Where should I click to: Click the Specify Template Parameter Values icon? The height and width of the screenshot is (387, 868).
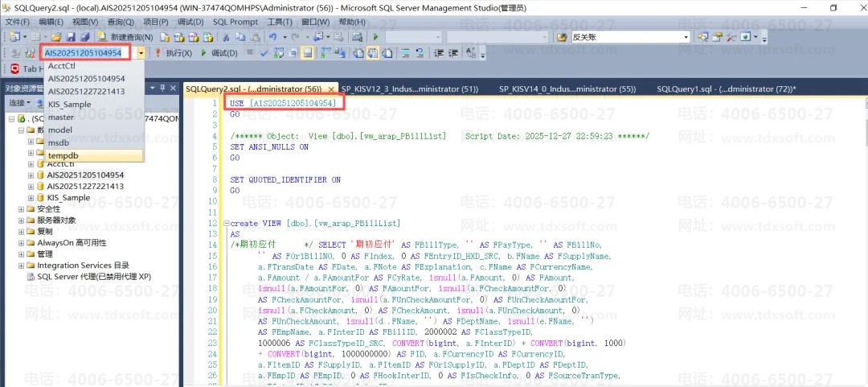pos(470,52)
